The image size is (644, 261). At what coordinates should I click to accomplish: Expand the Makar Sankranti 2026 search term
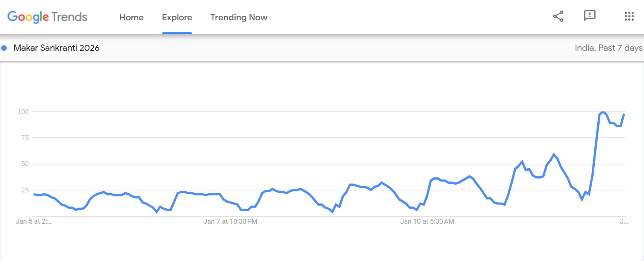coord(56,48)
